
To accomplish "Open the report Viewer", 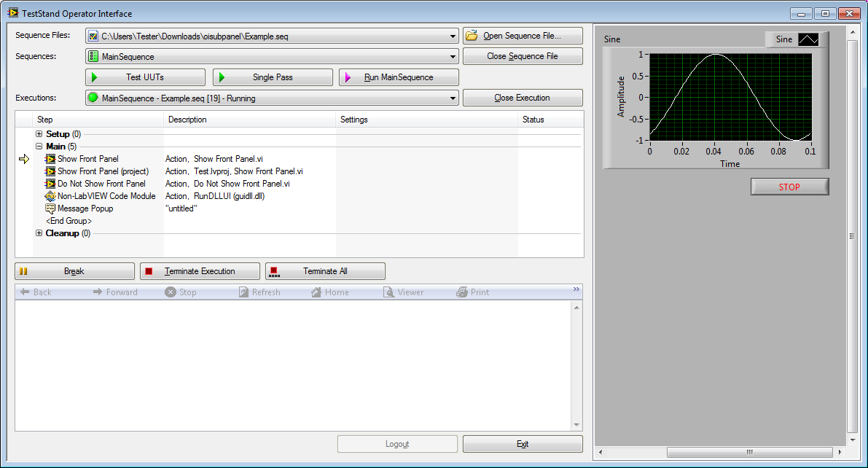I will click(404, 292).
